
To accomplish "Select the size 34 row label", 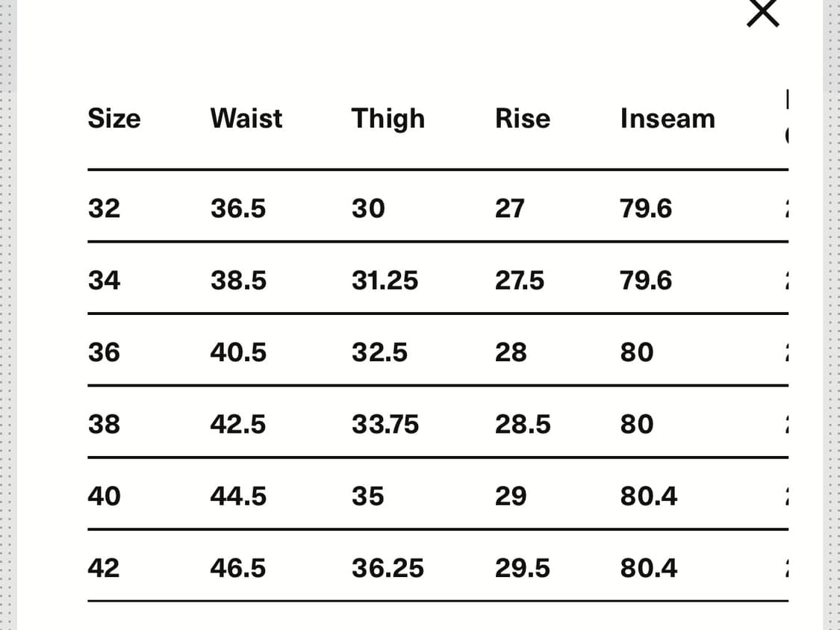I will [x=104, y=280].
